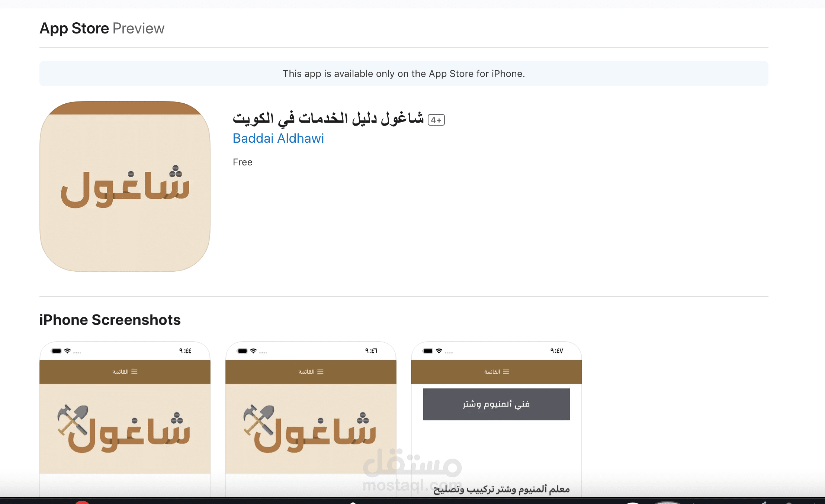Click the hamburger menu icon in first screenshot

coord(135,372)
